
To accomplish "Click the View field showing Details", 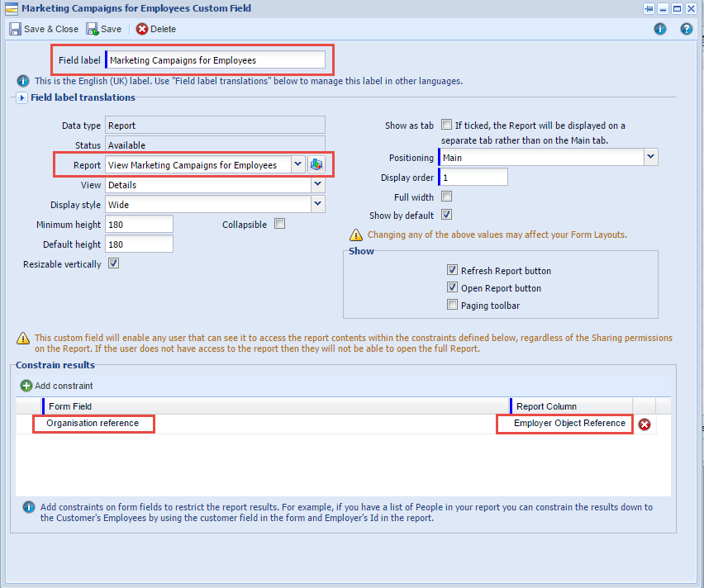I will tap(208, 184).
